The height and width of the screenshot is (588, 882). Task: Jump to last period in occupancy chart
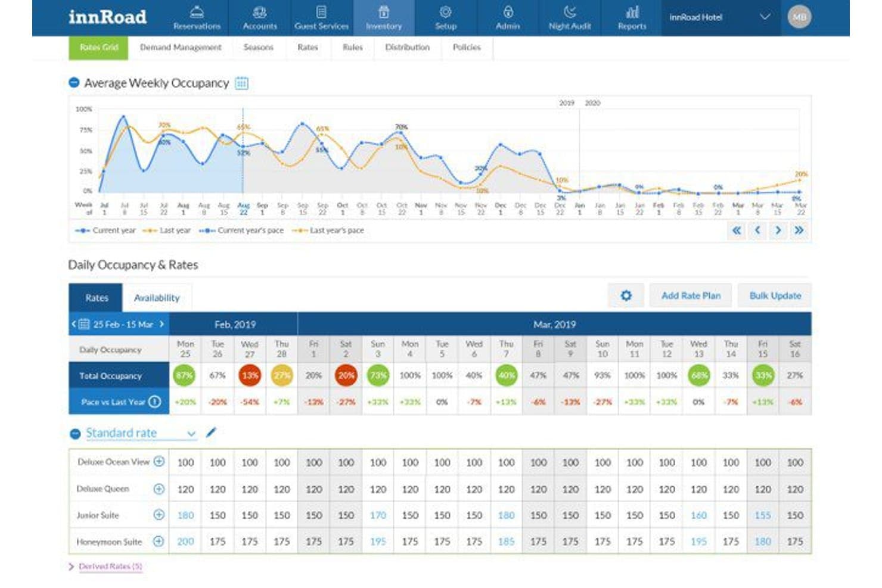click(x=799, y=230)
